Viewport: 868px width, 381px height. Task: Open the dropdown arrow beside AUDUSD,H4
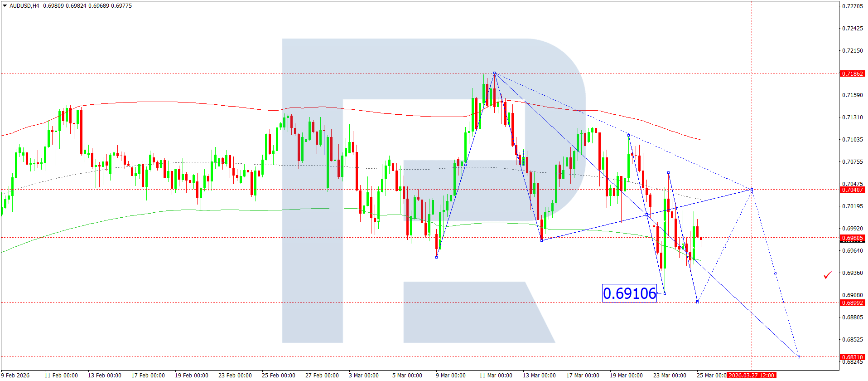coord(5,6)
